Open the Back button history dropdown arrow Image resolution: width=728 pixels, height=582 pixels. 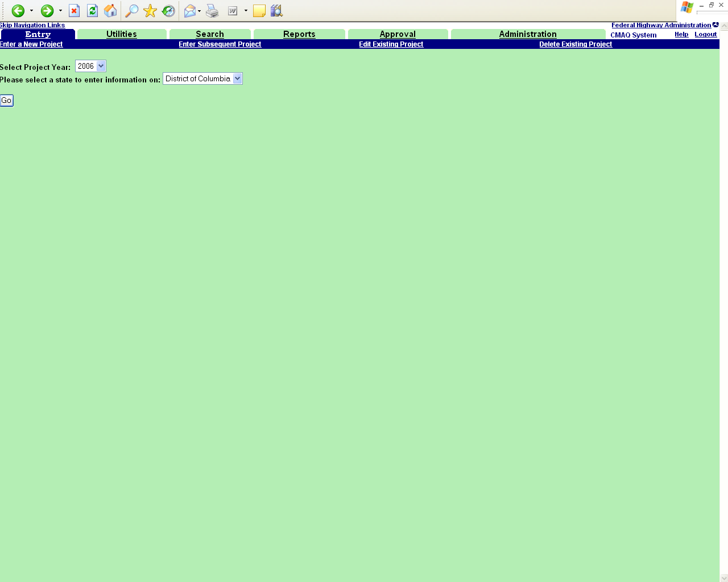click(x=31, y=11)
